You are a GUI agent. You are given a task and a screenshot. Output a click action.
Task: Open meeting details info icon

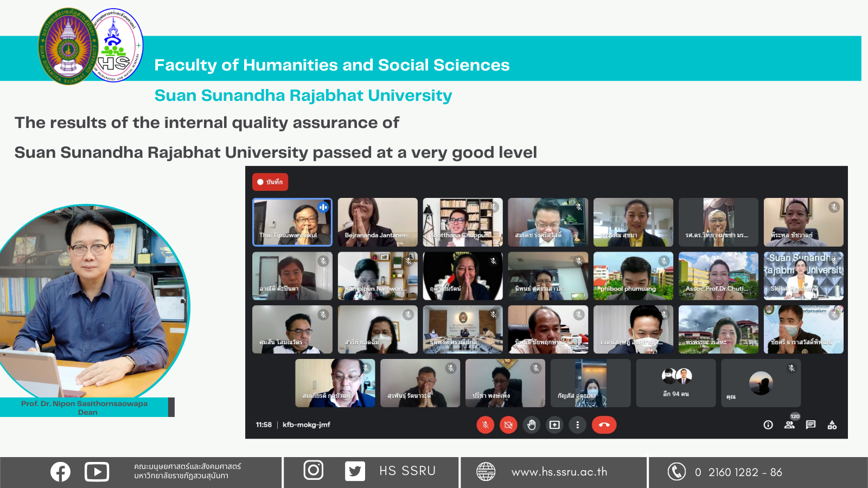(x=768, y=425)
